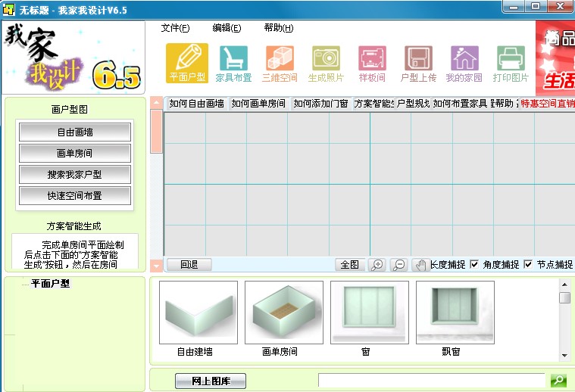Image resolution: width=575 pixels, height=392 pixels.
Task: Click the 自由画墙 button
Action: point(75,132)
